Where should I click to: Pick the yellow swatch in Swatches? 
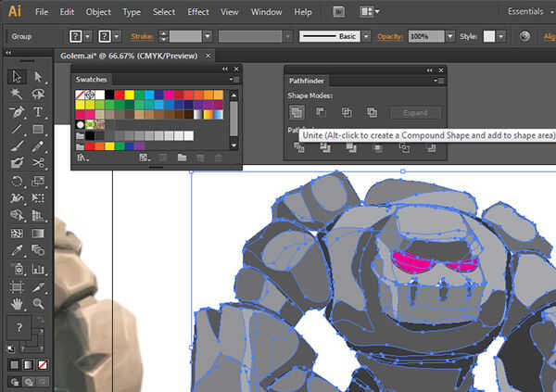tap(129, 95)
